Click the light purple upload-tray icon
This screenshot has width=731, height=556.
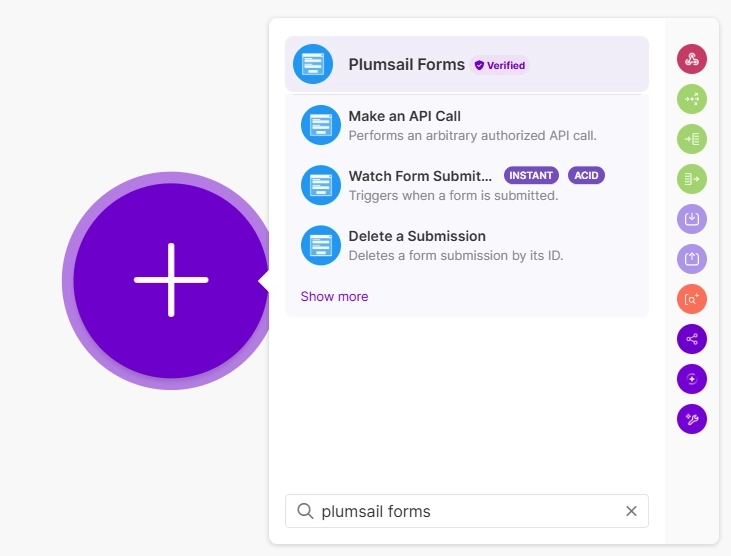[691, 259]
